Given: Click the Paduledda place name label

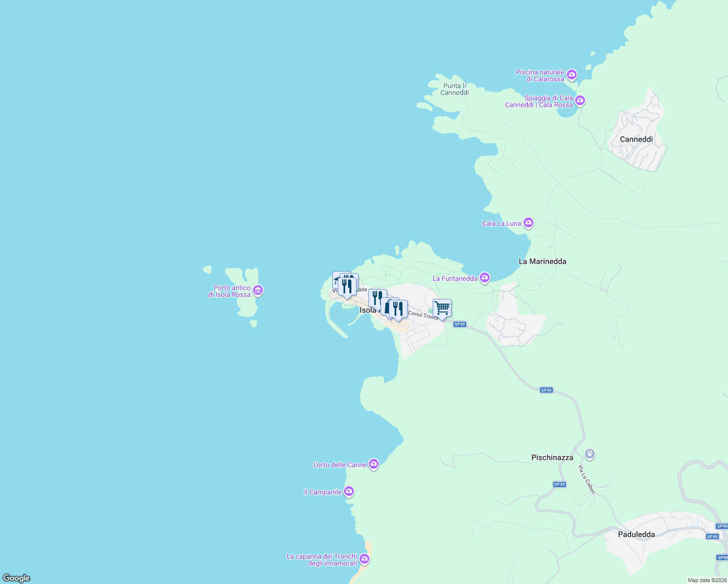Looking at the screenshot, I should [636, 534].
